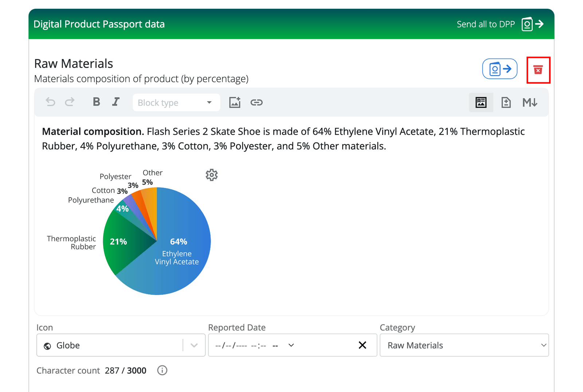Image resolution: width=583 pixels, height=392 pixels.
Task: Click the character count info icon
Action: [x=162, y=370]
